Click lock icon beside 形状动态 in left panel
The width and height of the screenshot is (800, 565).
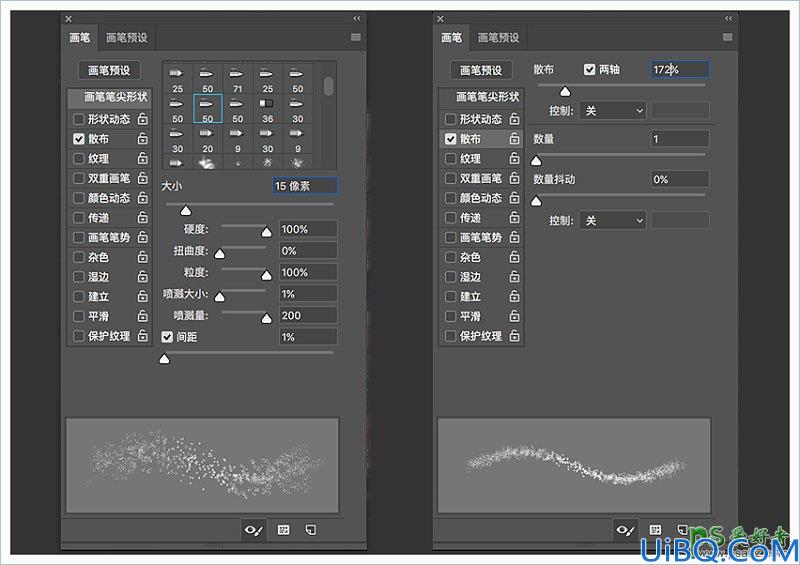tap(143, 119)
